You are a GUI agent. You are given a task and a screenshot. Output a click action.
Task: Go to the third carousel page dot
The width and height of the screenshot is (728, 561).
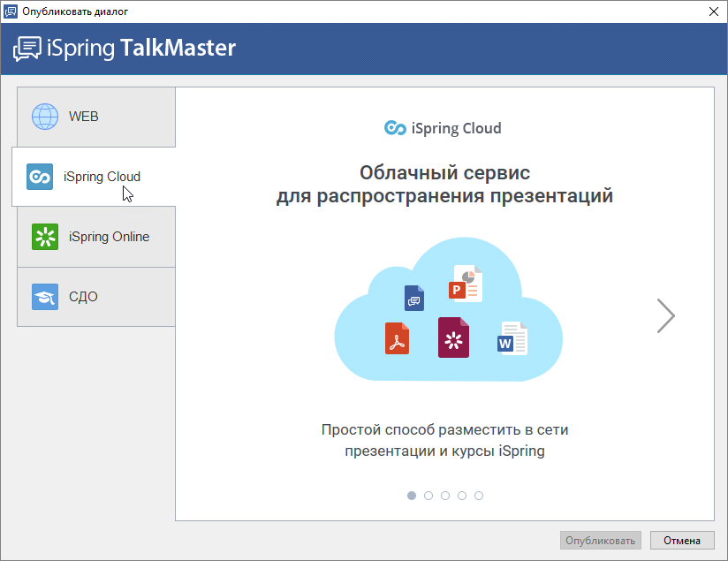445,496
